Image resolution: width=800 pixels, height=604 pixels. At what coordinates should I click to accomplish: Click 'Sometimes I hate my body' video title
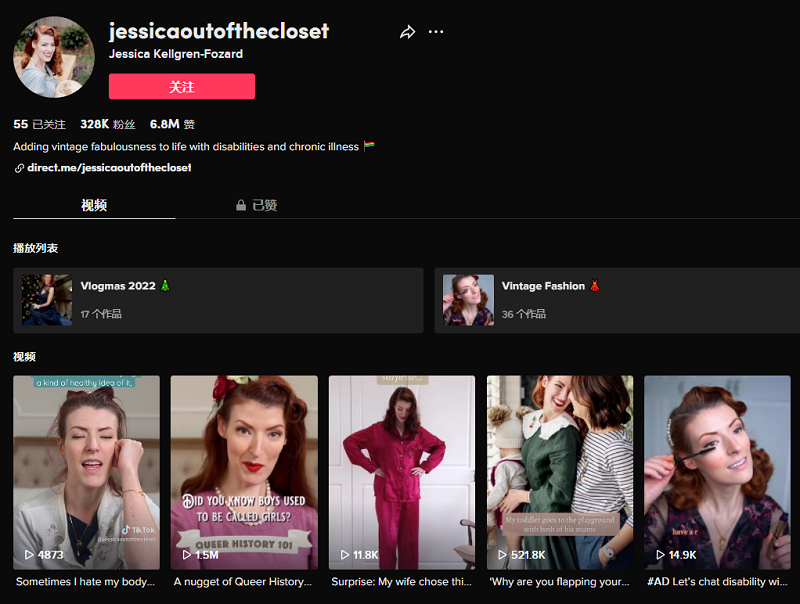coord(85,581)
